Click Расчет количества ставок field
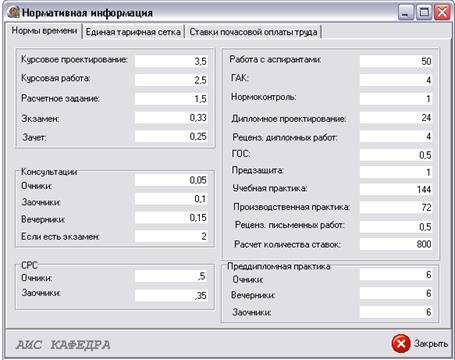Viewport: 455px width, 360px height. click(396, 244)
